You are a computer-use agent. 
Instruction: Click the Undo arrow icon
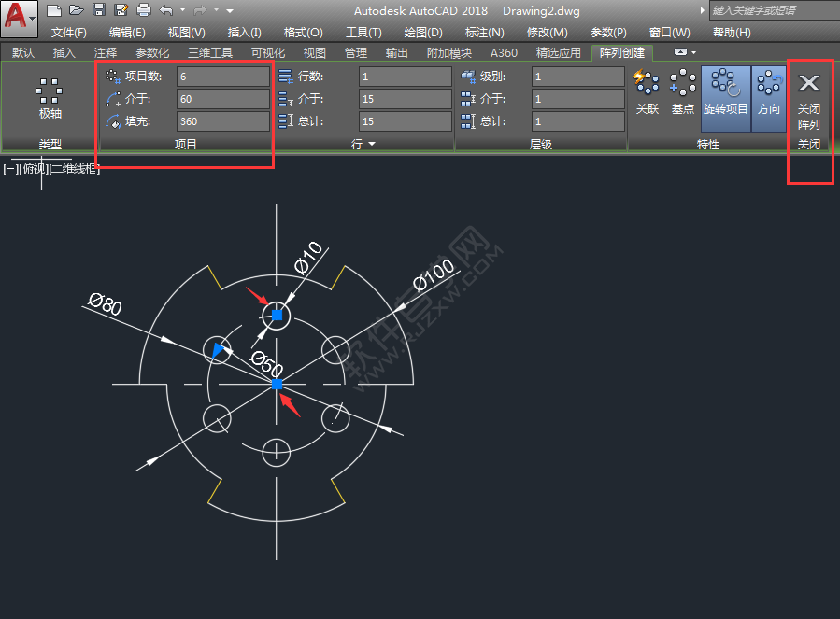[x=166, y=10]
